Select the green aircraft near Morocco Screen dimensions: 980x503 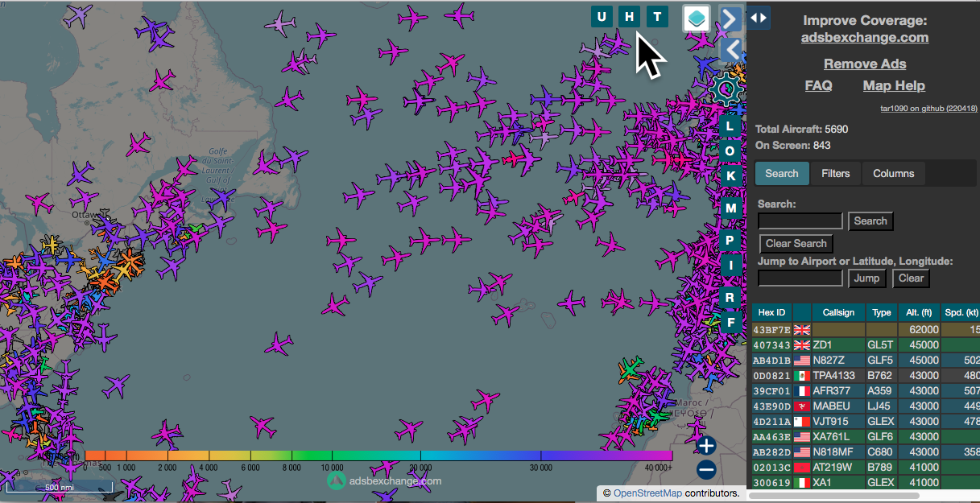(631, 369)
